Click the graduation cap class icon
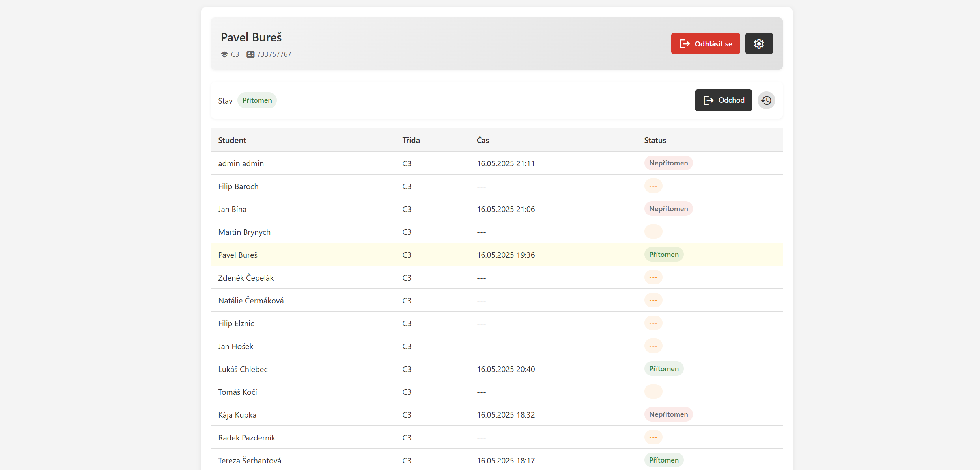Screen dimensions: 980x470 point(225,54)
